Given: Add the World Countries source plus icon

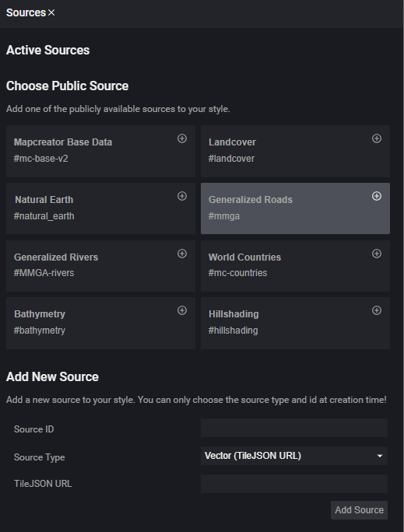Looking at the screenshot, I should click(377, 254).
